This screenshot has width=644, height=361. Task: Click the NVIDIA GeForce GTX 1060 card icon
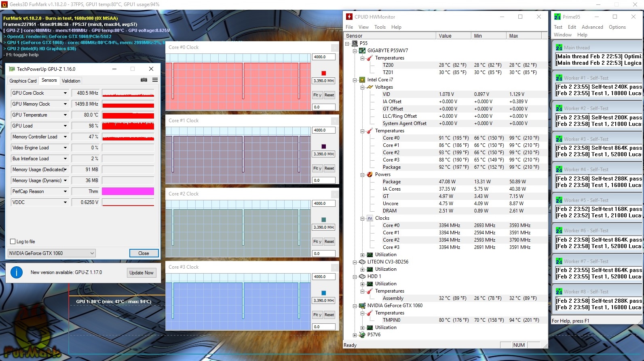click(362, 306)
